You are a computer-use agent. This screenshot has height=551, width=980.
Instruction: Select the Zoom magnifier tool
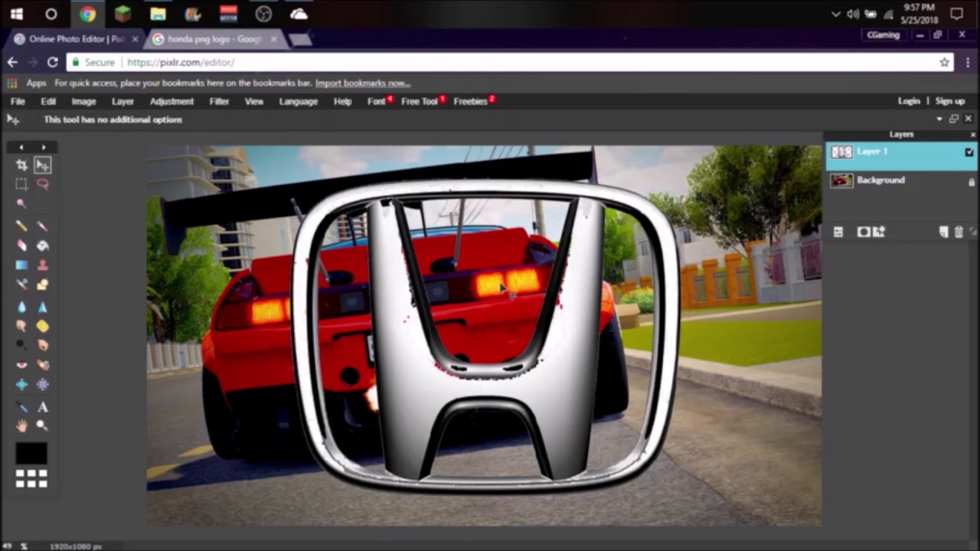[x=42, y=426]
